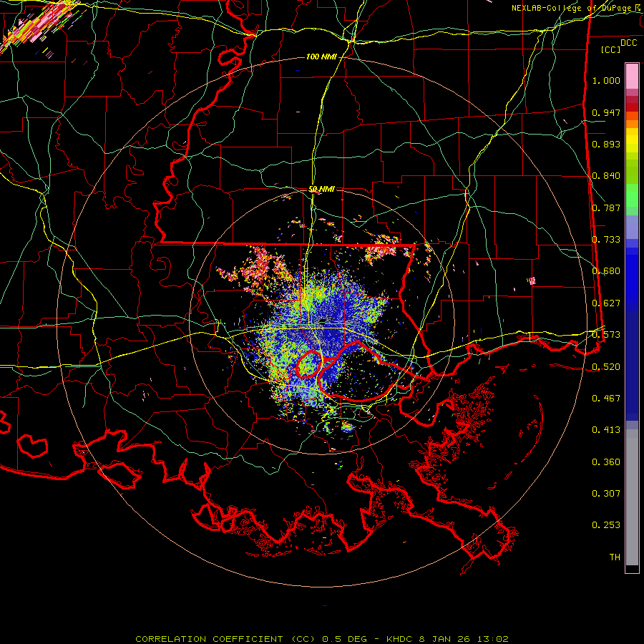Click the 0.787 value on the color scale
Viewport: 644px width, 644px height.
click(606, 208)
